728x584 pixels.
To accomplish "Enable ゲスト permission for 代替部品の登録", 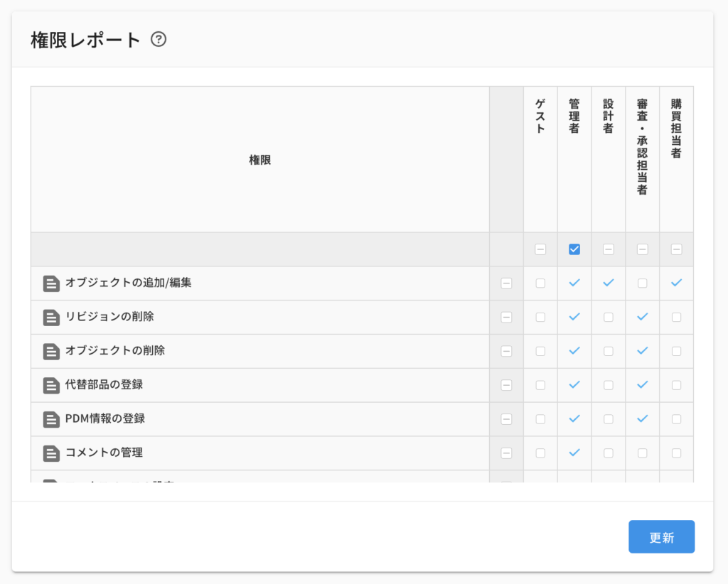I will coord(540,385).
